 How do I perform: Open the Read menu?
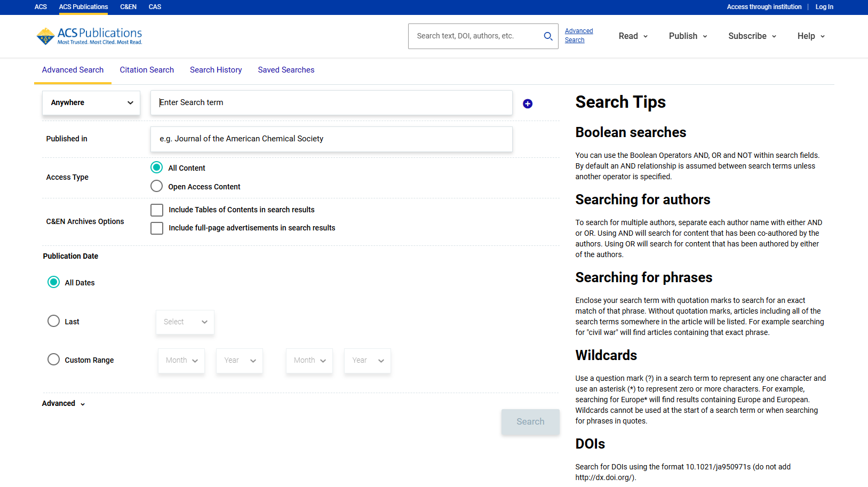tap(633, 36)
